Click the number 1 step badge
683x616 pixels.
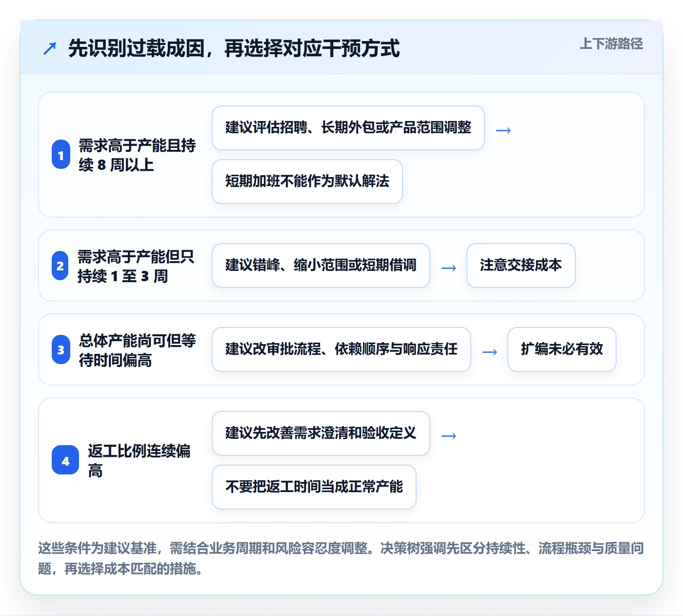click(x=61, y=155)
